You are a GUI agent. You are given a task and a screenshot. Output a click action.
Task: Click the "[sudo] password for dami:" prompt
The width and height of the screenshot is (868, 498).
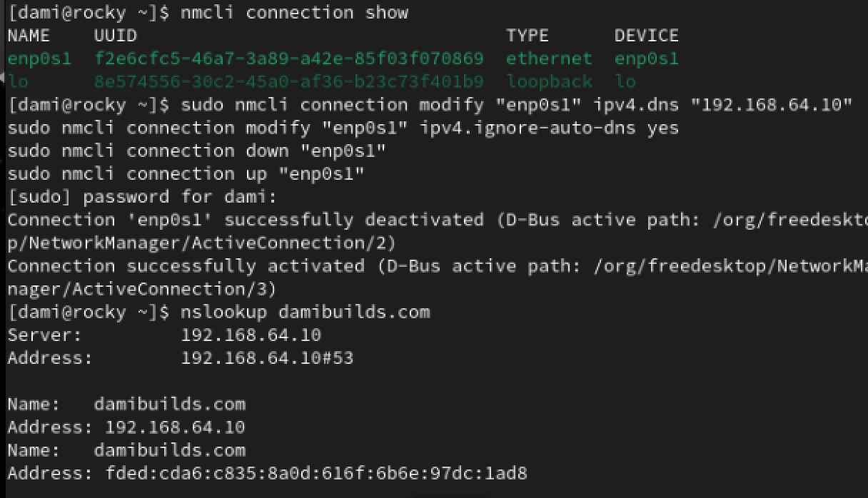click(141, 197)
